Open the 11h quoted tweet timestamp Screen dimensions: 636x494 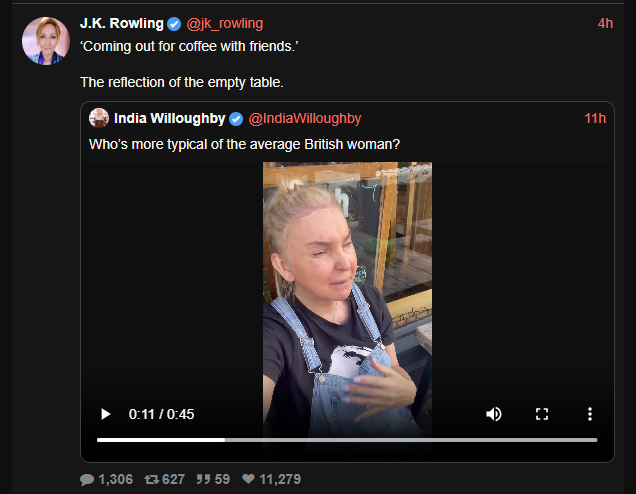tap(595, 118)
